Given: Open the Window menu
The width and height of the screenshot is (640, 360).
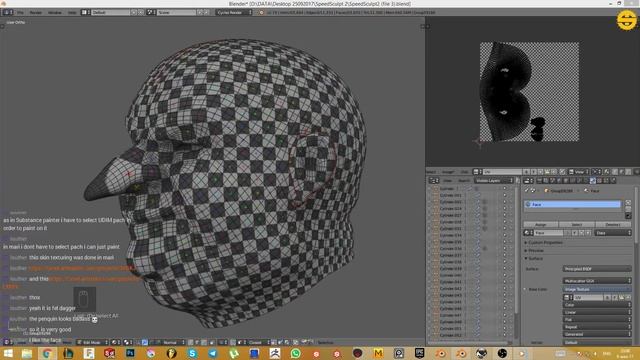Looking at the screenshot, I should [54, 12].
